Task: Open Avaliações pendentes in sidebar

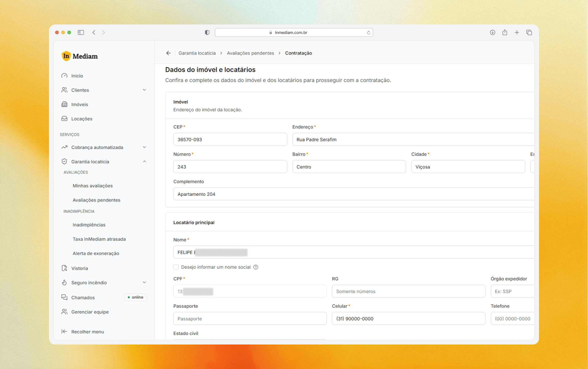Action: point(96,200)
